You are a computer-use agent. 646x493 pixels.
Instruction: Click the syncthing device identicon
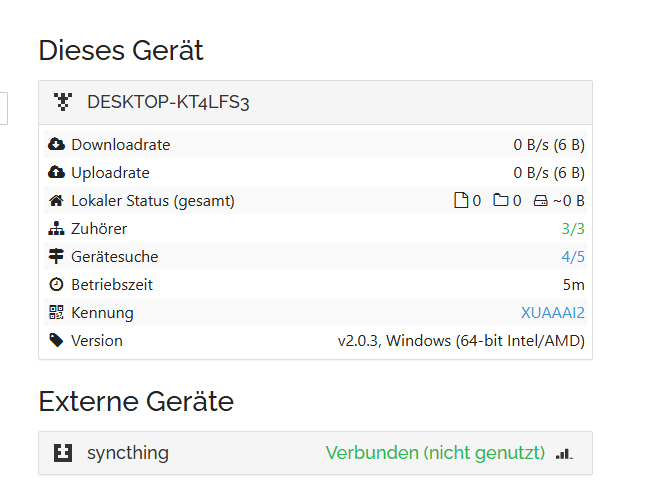(x=62, y=453)
